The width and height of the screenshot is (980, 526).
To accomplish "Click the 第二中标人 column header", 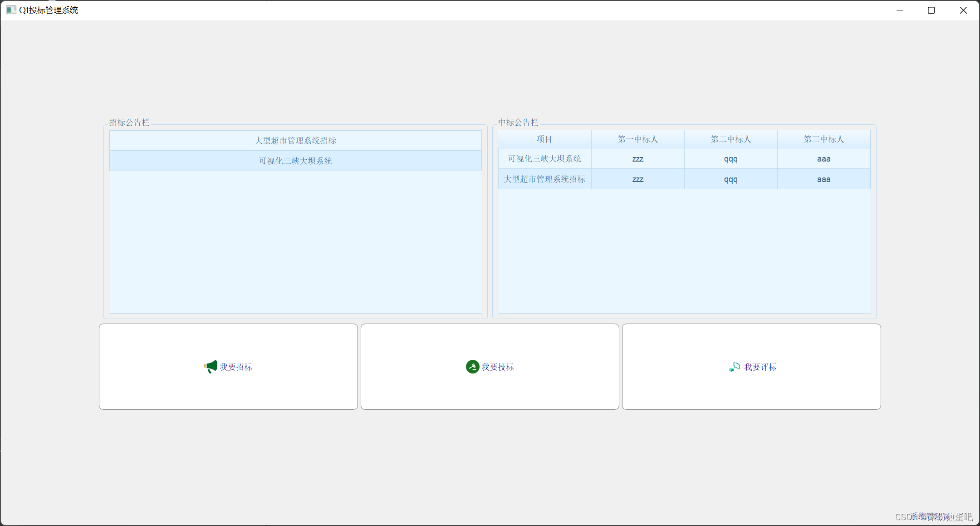I will point(730,139).
